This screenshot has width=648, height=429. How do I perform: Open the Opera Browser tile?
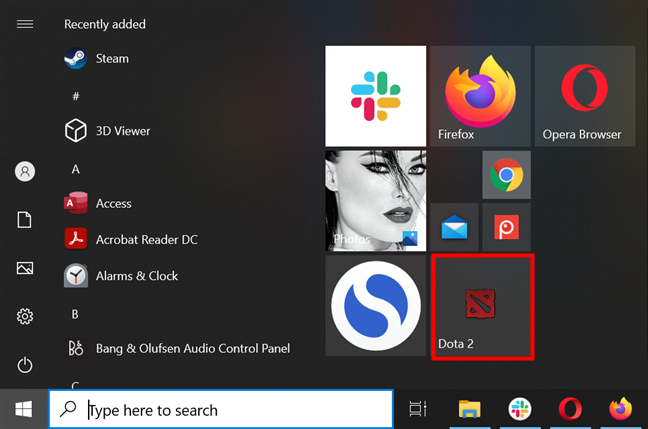coord(585,96)
